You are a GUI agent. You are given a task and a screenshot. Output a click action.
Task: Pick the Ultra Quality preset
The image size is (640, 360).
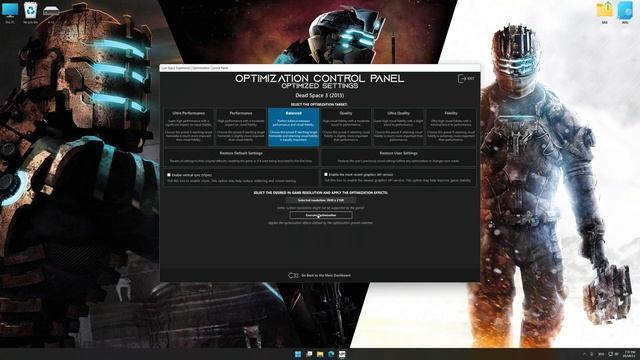pyautogui.click(x=398, y=127)
